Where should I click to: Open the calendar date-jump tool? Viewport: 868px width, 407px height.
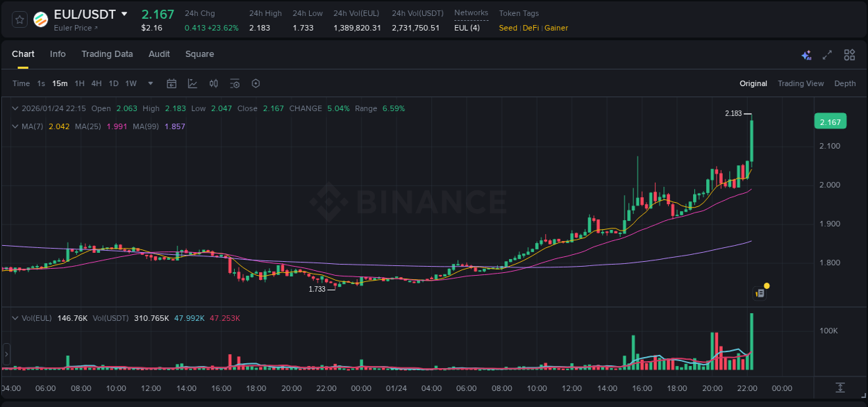172,83
